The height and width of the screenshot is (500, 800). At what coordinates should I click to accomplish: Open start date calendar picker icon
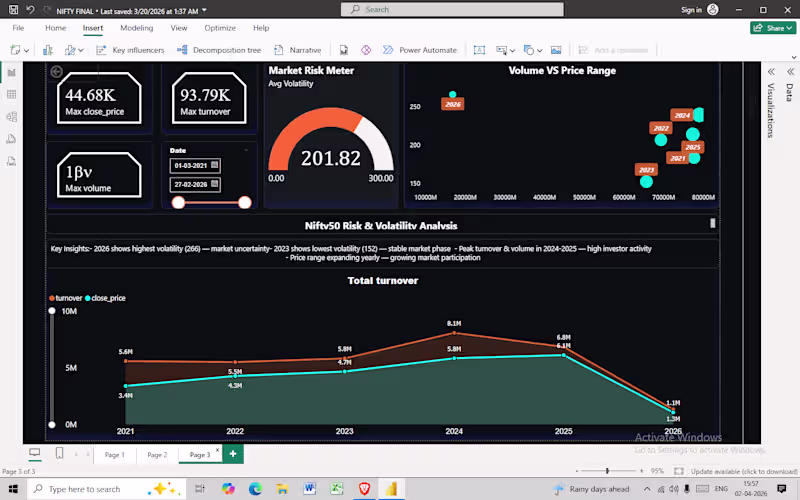pos(214,165)
